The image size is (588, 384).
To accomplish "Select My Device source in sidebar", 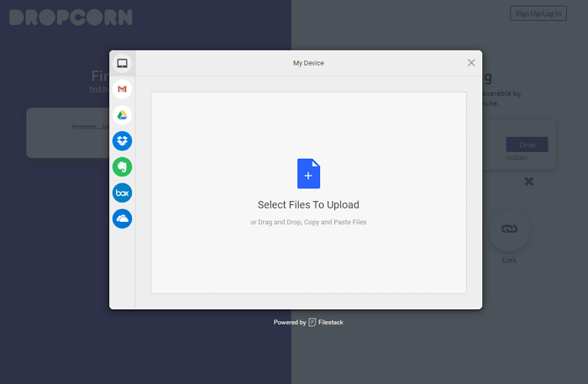I will pos(123,63).
